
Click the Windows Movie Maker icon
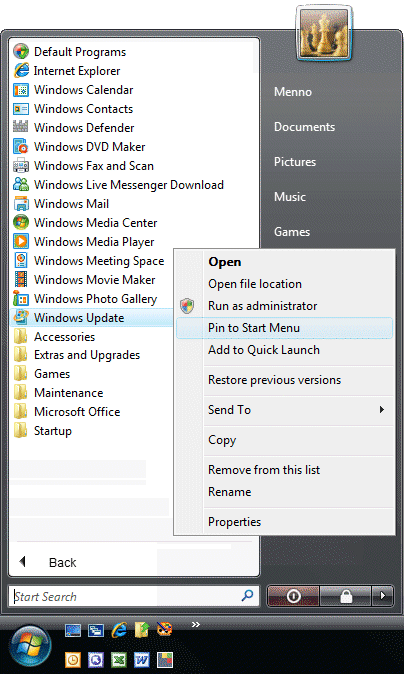tap(21, 279)
